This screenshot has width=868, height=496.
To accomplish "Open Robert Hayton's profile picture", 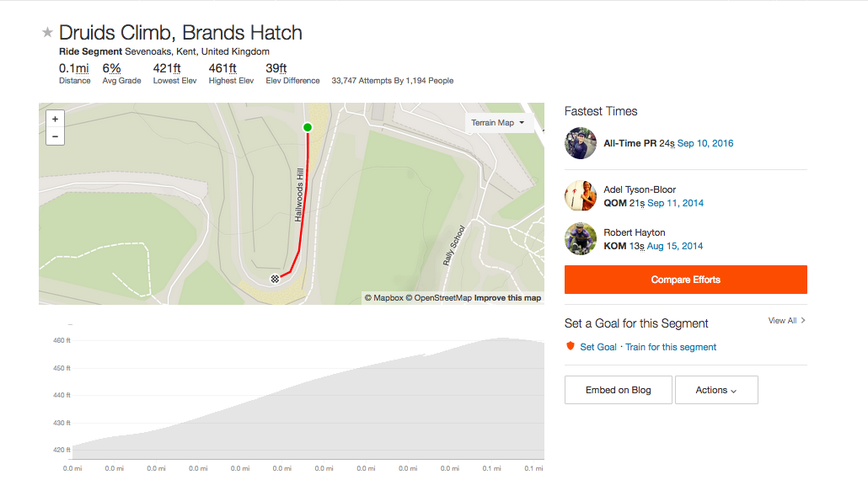I will 581,238.
